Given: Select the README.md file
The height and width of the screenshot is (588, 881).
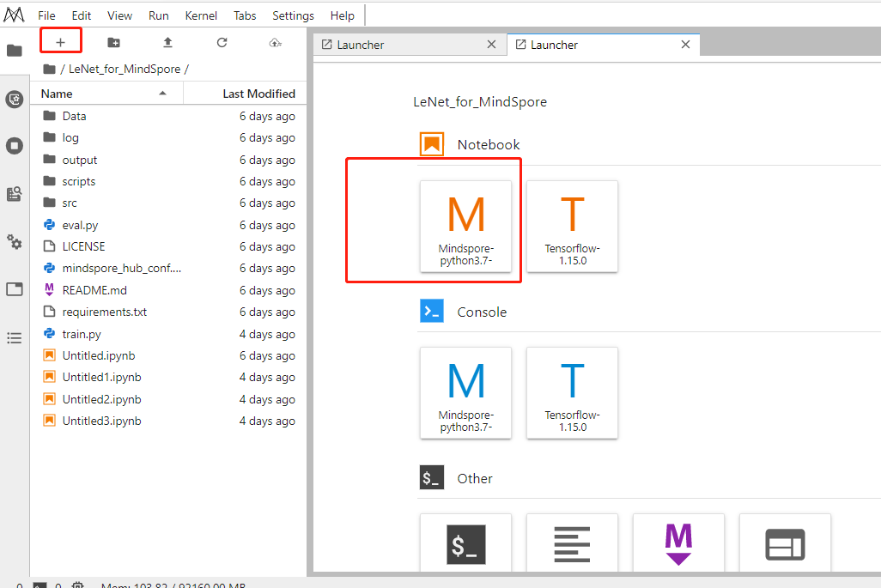Looking at the screenshot, I should [168, 290].
